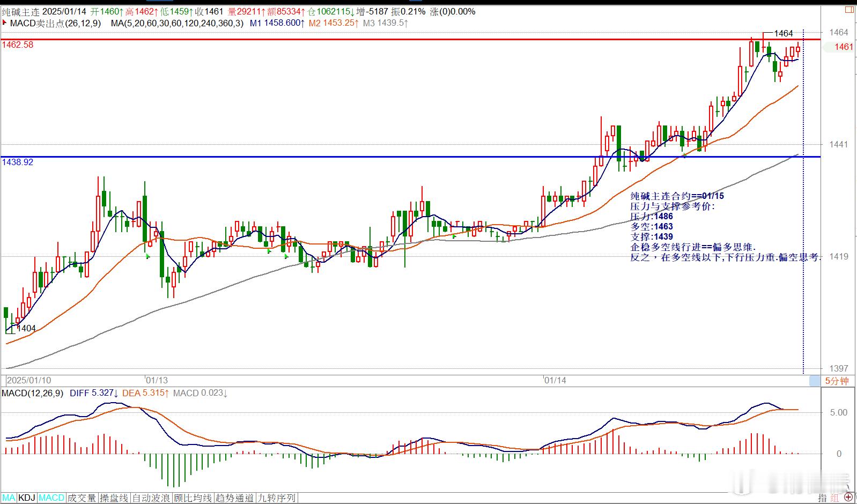The width and height of the screenshot is (857, 504).
Task: Click the MACD卖出点(26,12,9) indicator label
Action: tap(55, 23)
